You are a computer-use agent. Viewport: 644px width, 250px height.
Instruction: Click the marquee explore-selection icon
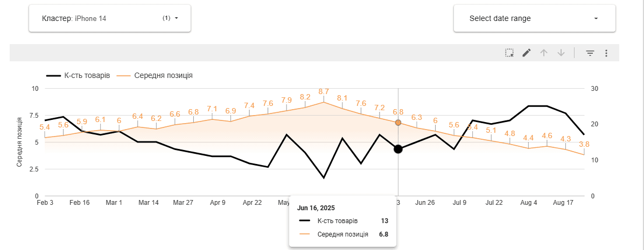[509, 53]
